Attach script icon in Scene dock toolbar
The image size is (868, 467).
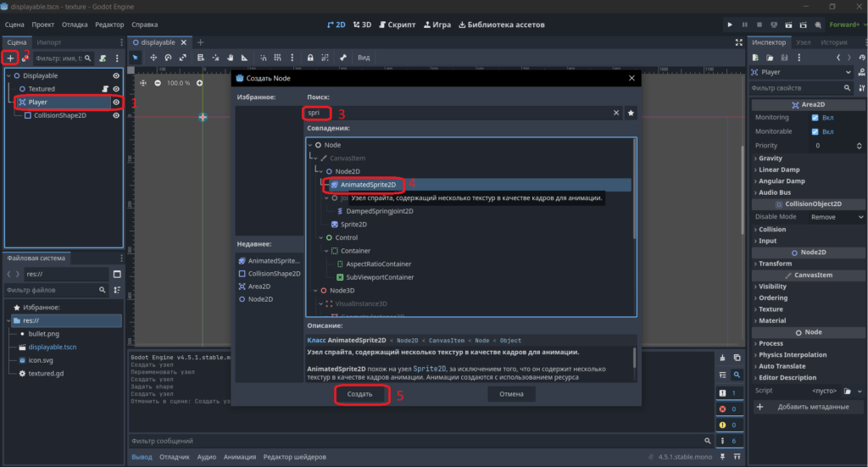[103, 58]
